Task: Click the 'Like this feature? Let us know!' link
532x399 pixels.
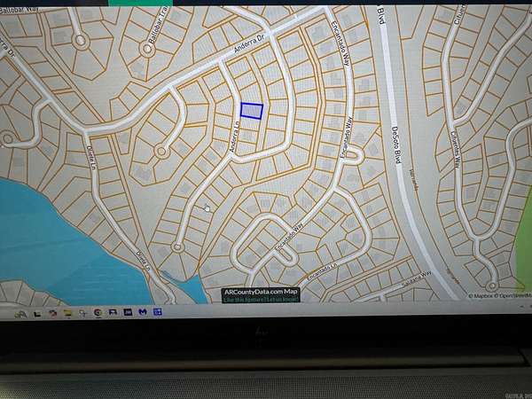Action: [260, 299]
